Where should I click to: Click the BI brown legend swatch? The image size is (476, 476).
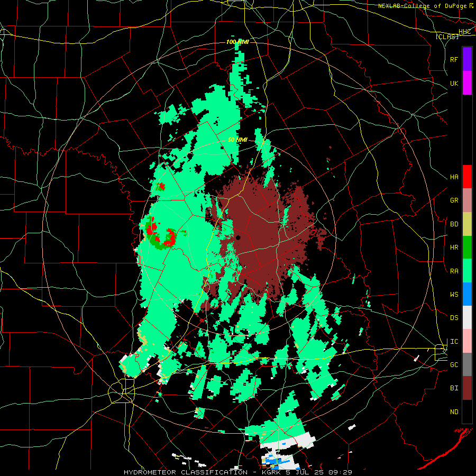click(x=467, y=388)
